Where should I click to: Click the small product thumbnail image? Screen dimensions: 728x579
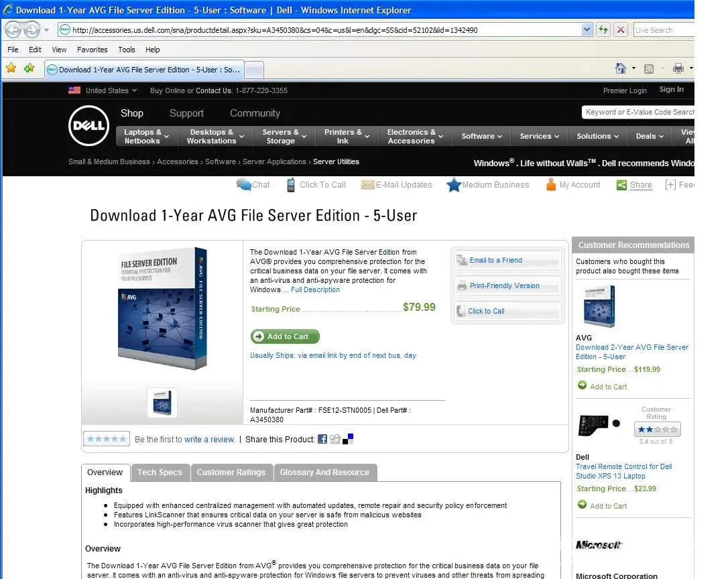coord(162,402)
